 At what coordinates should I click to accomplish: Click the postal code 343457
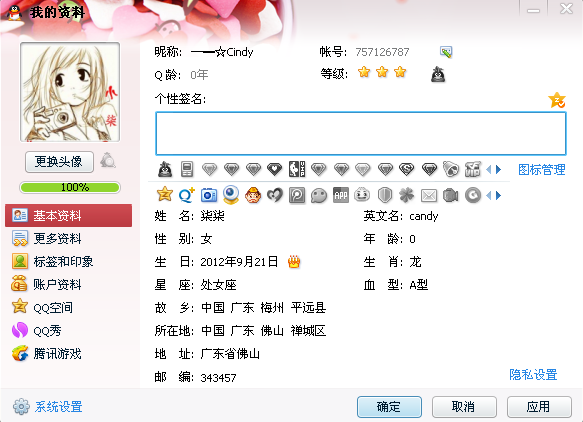(219, 378)
